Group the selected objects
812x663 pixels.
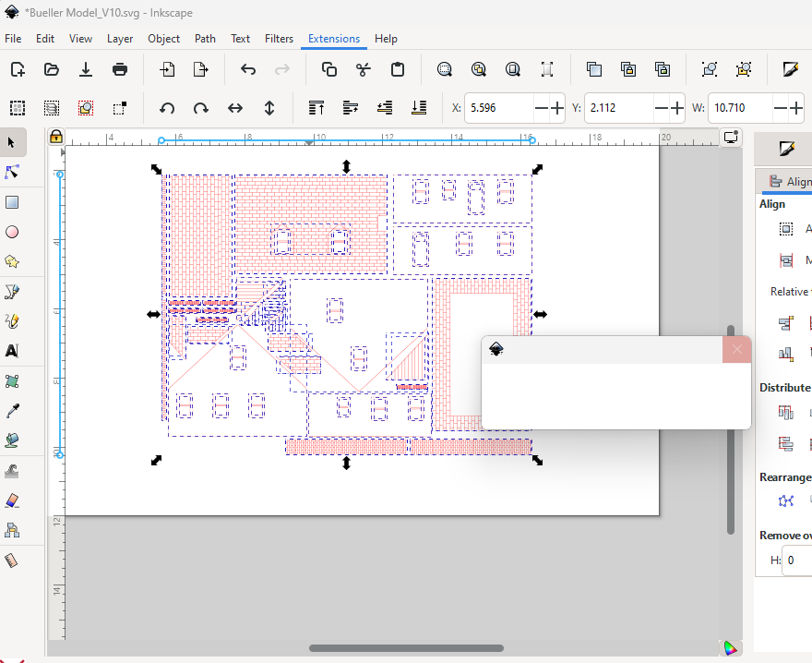pyautogui.click(x=710, y=69)
